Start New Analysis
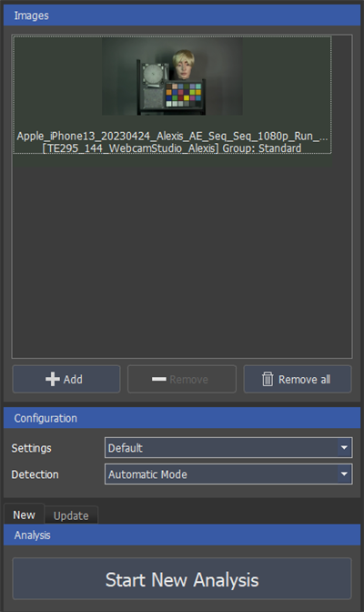The image size is (364, 612). click(182, 579)
